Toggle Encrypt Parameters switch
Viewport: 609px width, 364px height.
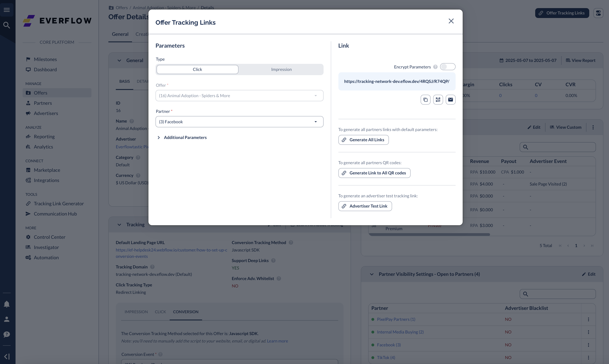447,67
